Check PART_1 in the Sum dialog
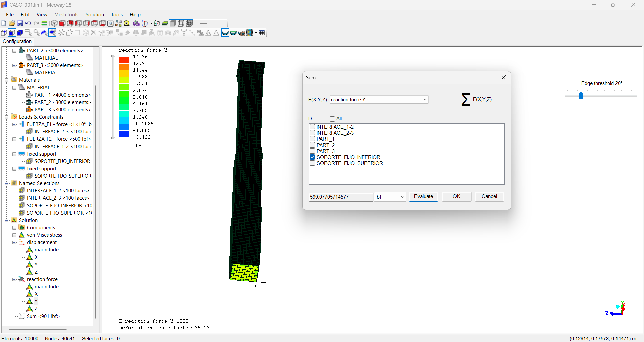 [x=312, y=139]
